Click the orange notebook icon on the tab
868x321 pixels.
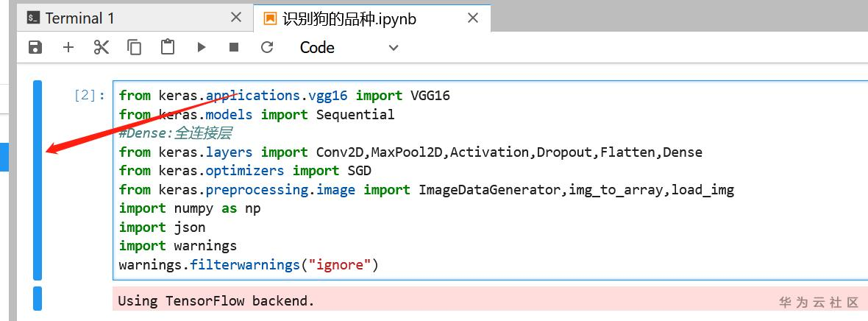pyautogui.click(x=270, y=18)
